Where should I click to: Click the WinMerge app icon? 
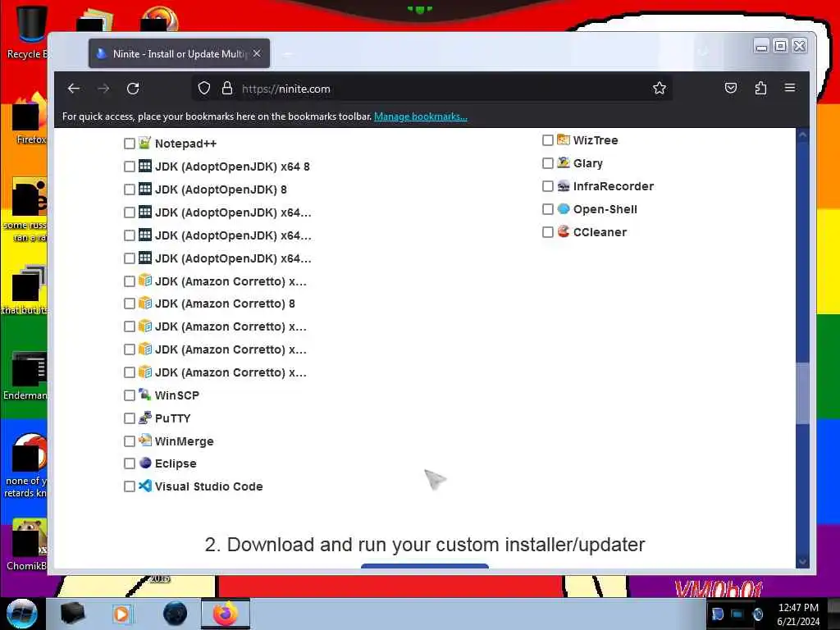144,441
